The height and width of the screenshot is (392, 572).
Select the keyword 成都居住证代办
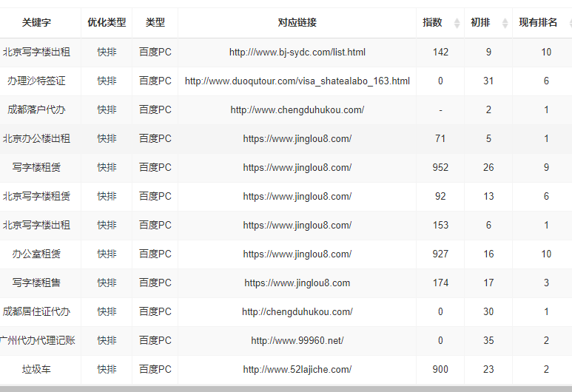(x=36, y=311)
